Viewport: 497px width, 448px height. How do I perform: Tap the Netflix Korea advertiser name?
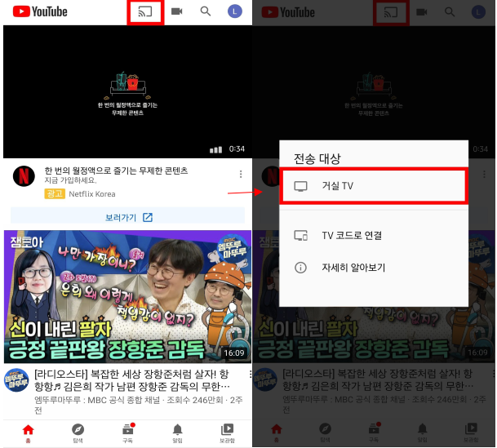(92, 194)
